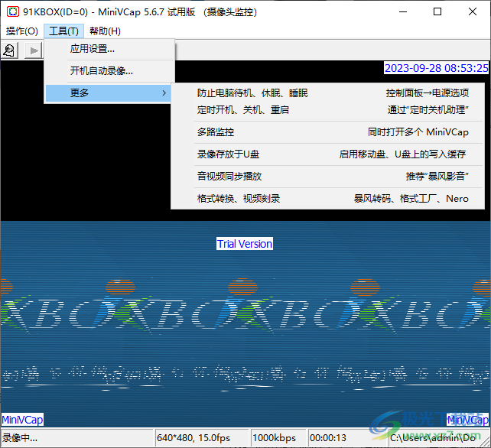Click 录像中... status bar entry
The image size is (491, 448).
[x=77, y=437]
